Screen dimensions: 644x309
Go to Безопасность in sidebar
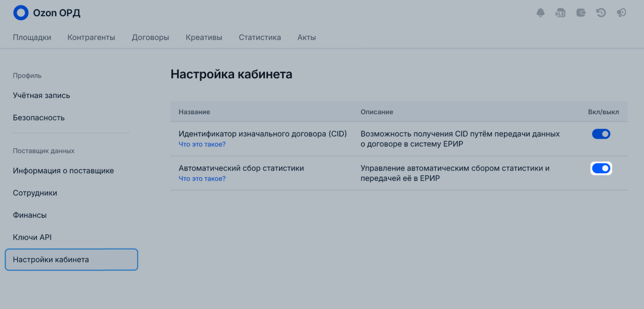39,118
